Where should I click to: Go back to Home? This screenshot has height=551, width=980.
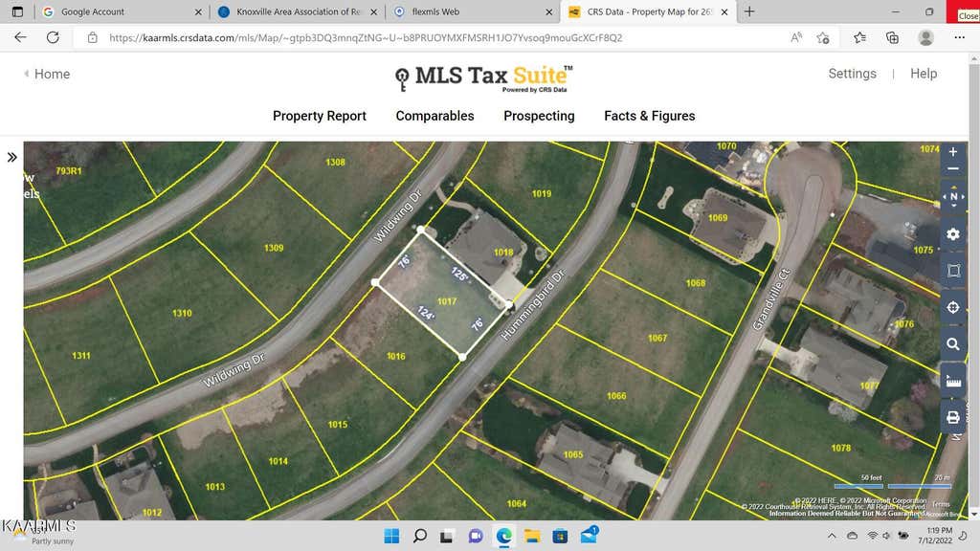click(x=47, y=74)
